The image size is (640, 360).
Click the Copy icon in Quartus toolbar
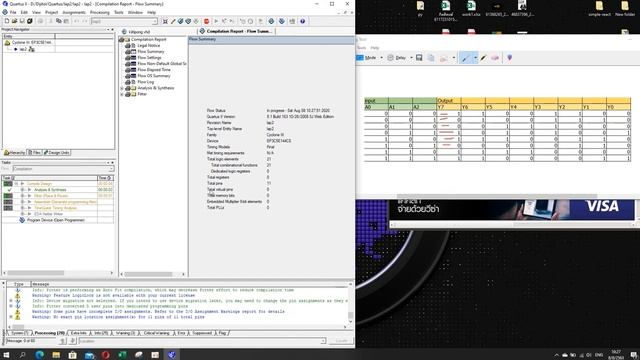58,21
